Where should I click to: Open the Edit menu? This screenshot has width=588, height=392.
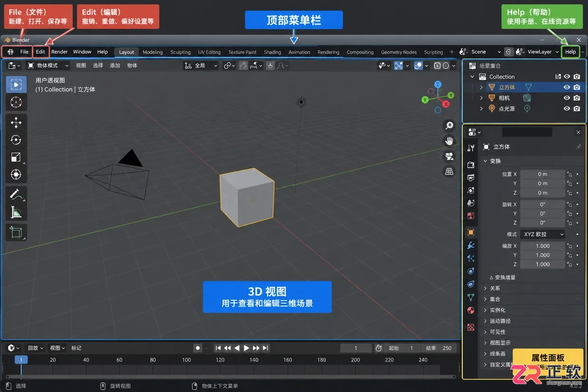41,52
